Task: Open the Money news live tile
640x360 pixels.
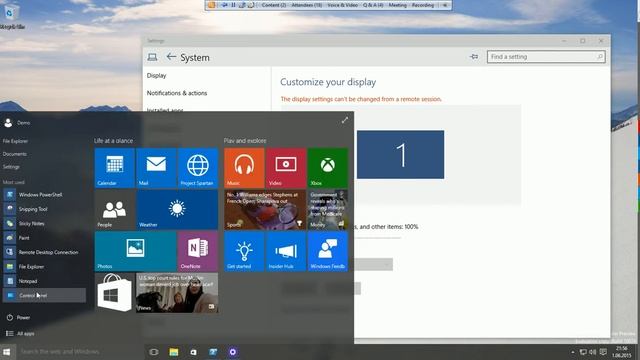Action: 328,209
